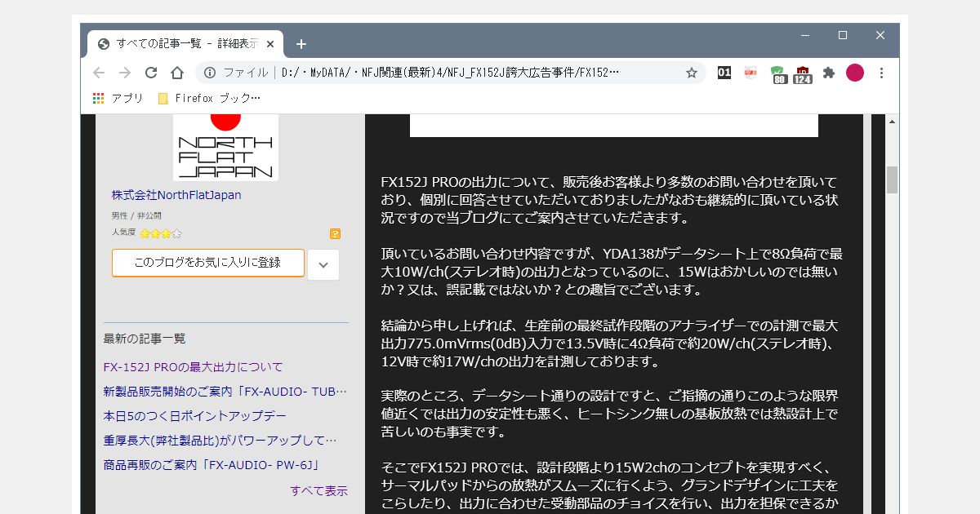Open a new browser tab
The height and width of the screenshot is (514, 980).
(301, 44)
